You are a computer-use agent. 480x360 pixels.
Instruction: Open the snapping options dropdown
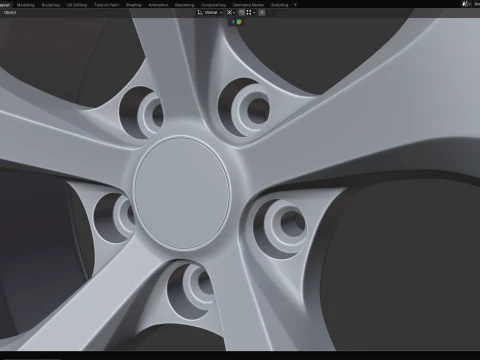click(x=251, y=13)
